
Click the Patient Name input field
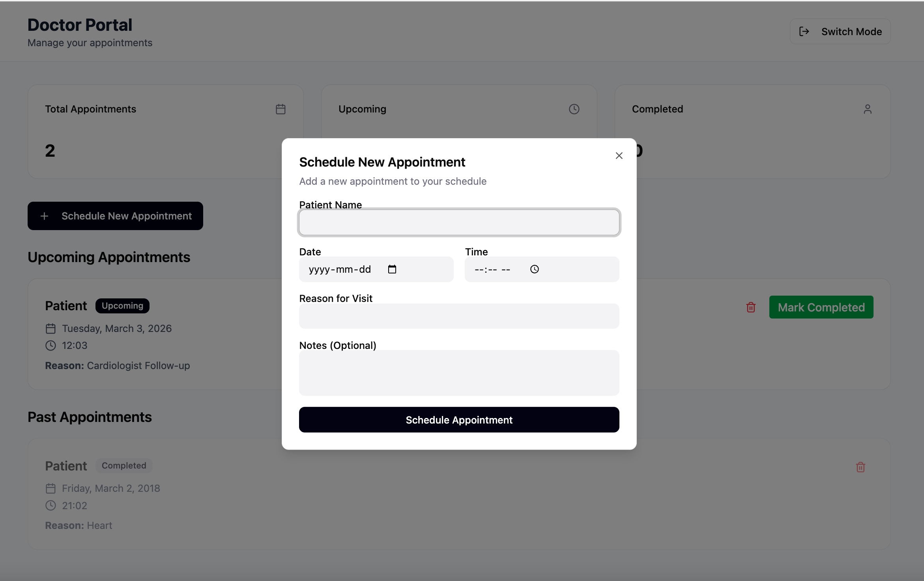pos(459,223)
